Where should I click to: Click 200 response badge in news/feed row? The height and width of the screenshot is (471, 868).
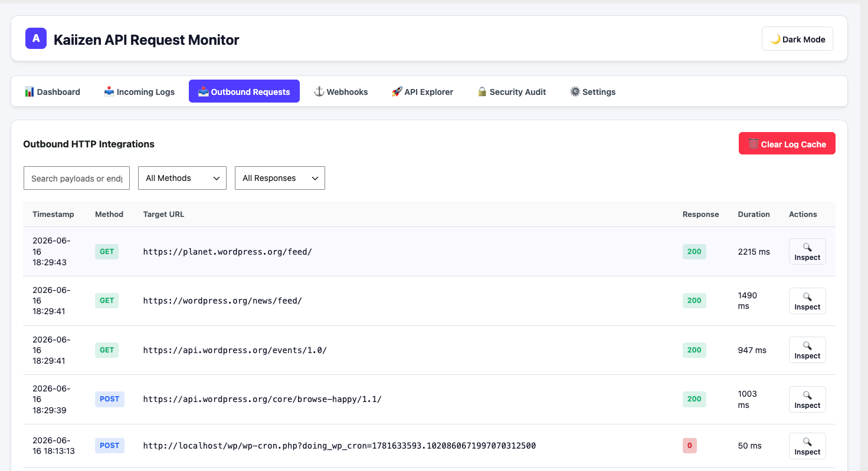tap(695, 301)
